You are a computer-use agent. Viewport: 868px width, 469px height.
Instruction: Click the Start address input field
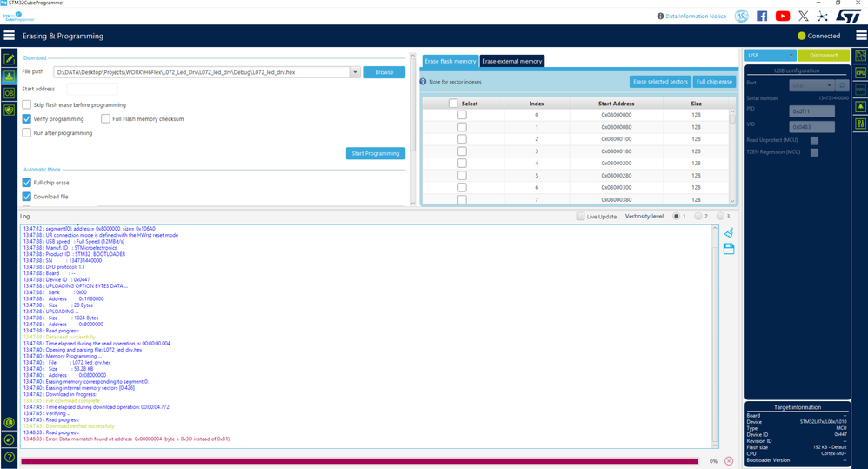[92, 89]
